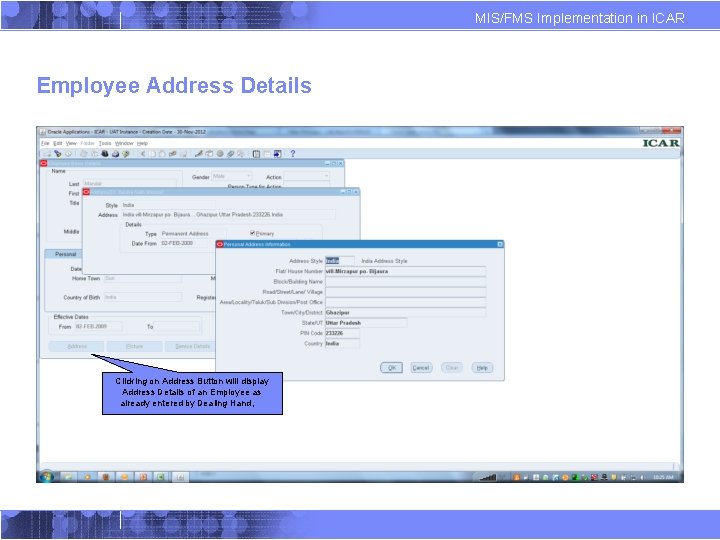Open the Help menu
This screenshot has width=720, height=540.
(142, 143)
